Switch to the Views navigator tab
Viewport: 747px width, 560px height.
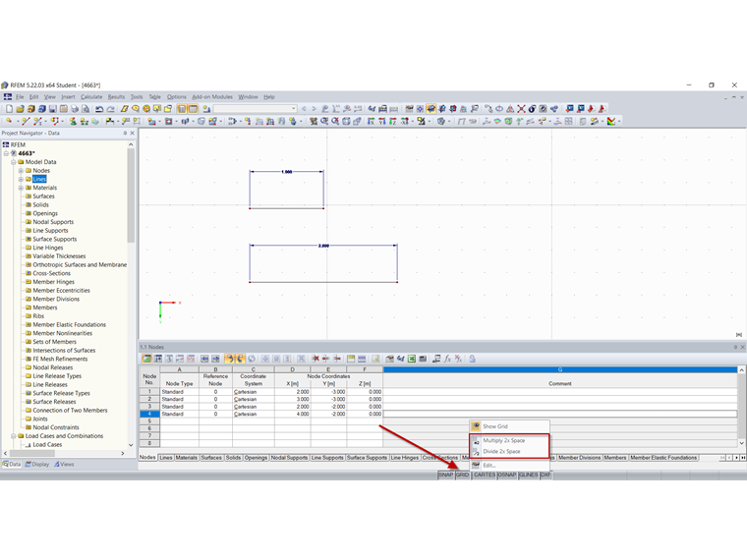pyautogui.click(x=64, y=464)
